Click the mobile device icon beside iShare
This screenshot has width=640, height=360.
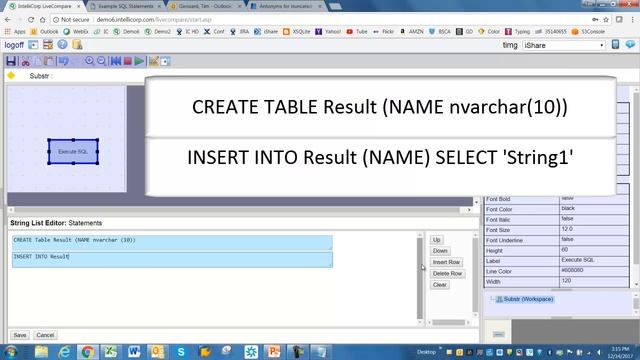tap(616, 44)
